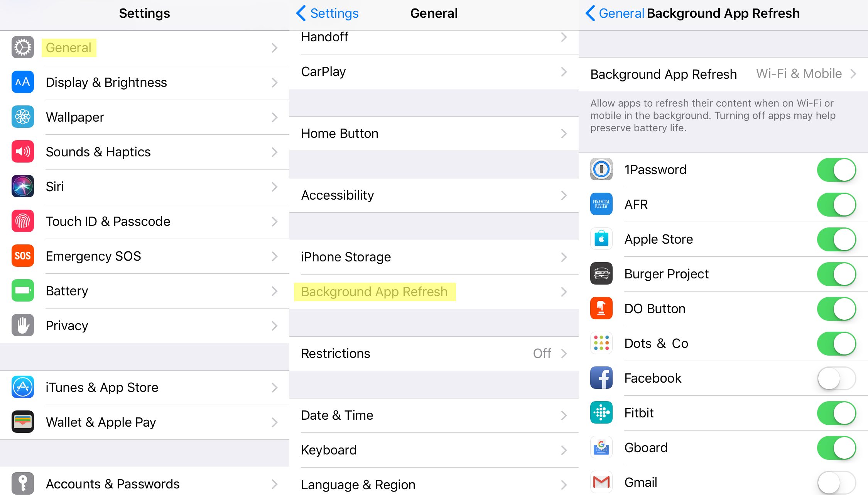Turn off Burger Project refresh toggle
Image resolution: width=868 pixels, height=495 pixels.
tap(836, 274)
